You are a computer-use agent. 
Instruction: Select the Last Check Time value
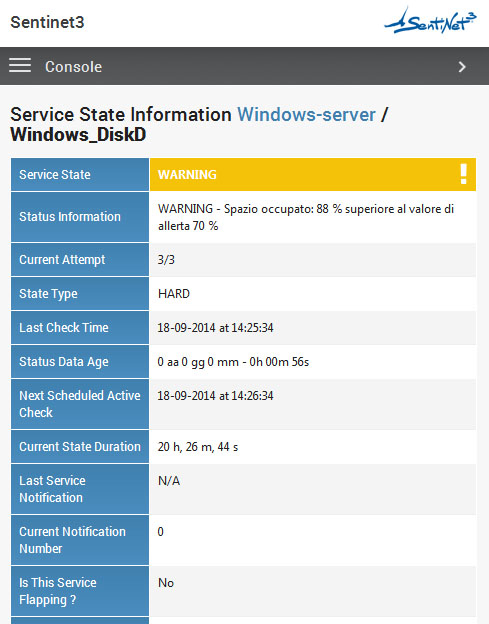click(x=215, y=328)
